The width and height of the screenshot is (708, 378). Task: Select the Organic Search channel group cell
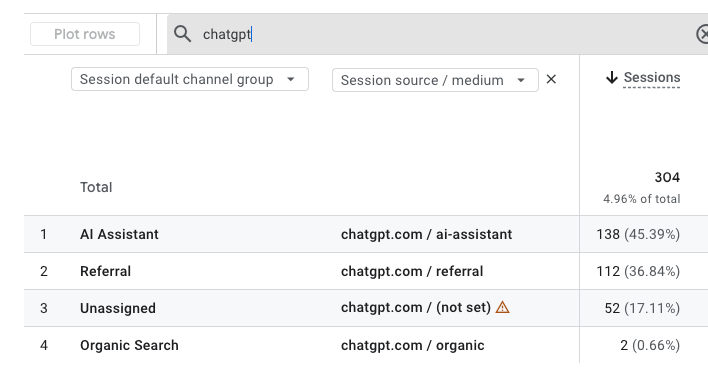pos(129,345)
